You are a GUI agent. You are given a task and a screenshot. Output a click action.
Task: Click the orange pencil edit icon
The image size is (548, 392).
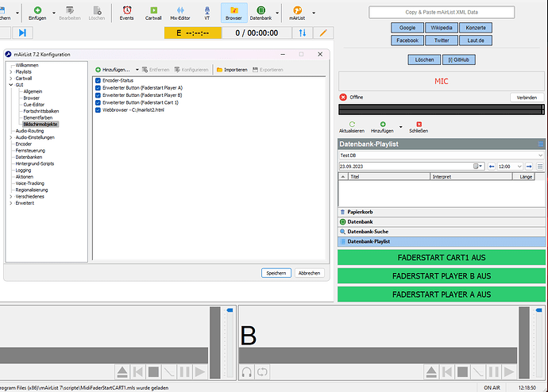click(323, 33)
